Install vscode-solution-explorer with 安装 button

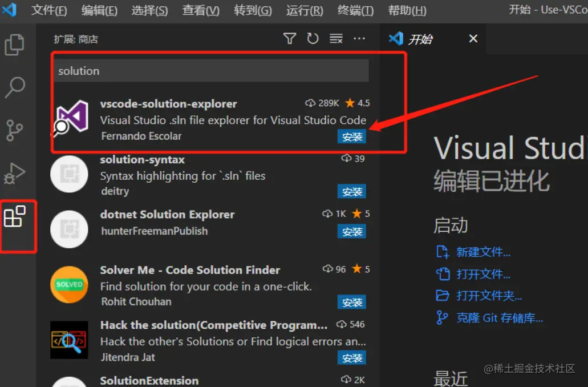352,136
